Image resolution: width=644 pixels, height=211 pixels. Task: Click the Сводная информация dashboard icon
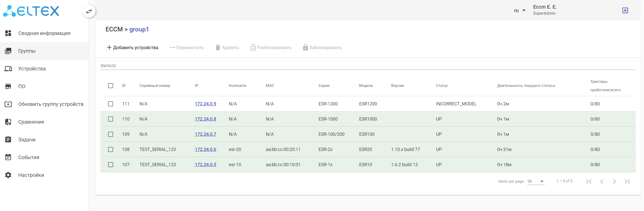click(8, 33)
